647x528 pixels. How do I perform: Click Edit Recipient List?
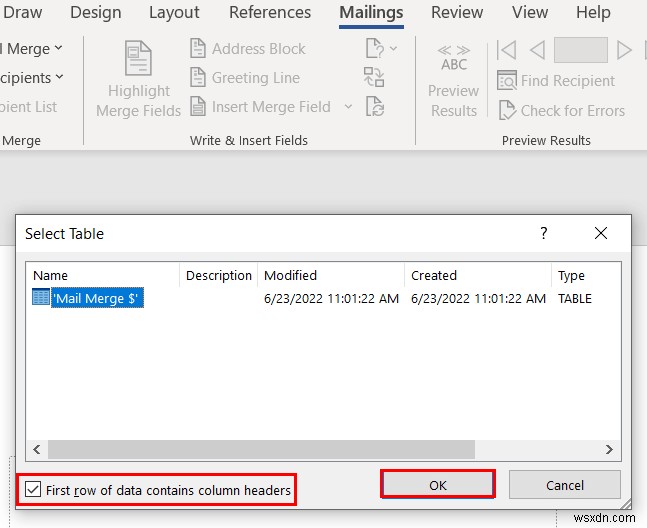[28, 107]
